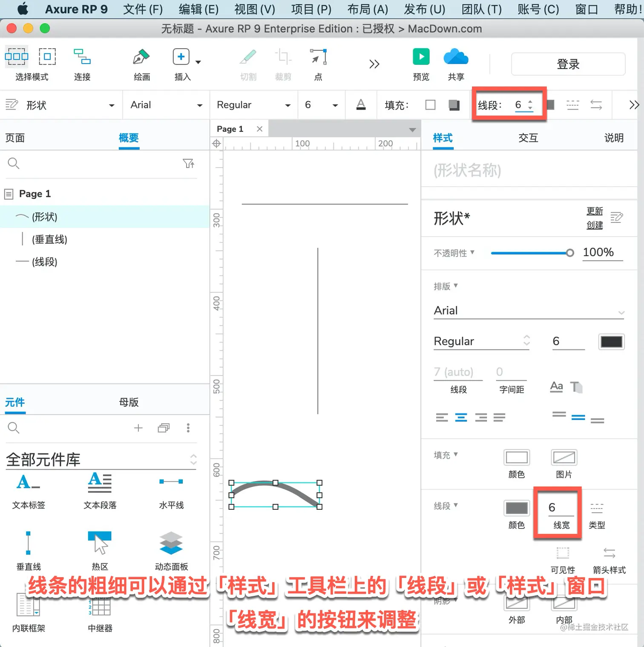The image size is (644, 647).
Task: Switch to the Interactions (交互) tab
Action: (528, 138)
